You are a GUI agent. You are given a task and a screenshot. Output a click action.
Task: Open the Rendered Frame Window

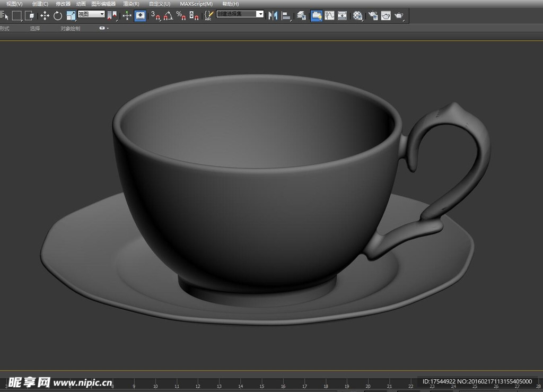click(386, 15)
